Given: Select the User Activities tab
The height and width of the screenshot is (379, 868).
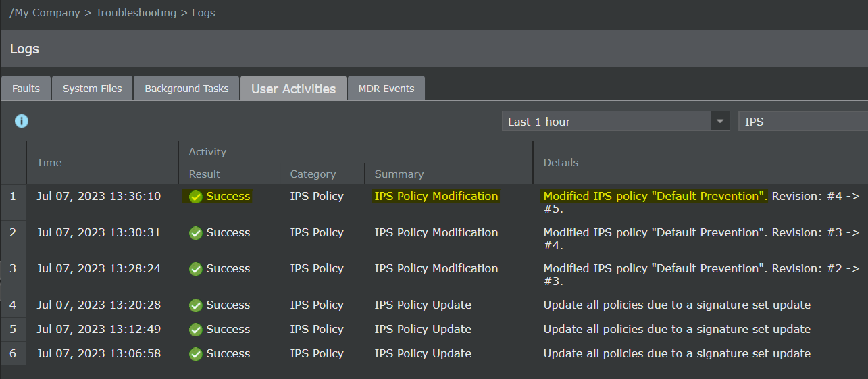Looking at the screenshot, I should pyautogui.click(x=293, y=89).
